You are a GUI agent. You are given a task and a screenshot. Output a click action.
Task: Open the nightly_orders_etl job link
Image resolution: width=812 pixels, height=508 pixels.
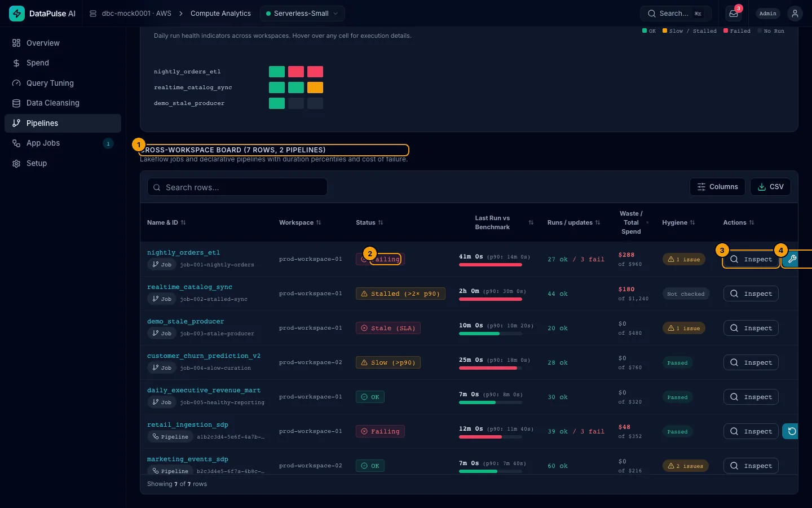click(x=183, y=253)
